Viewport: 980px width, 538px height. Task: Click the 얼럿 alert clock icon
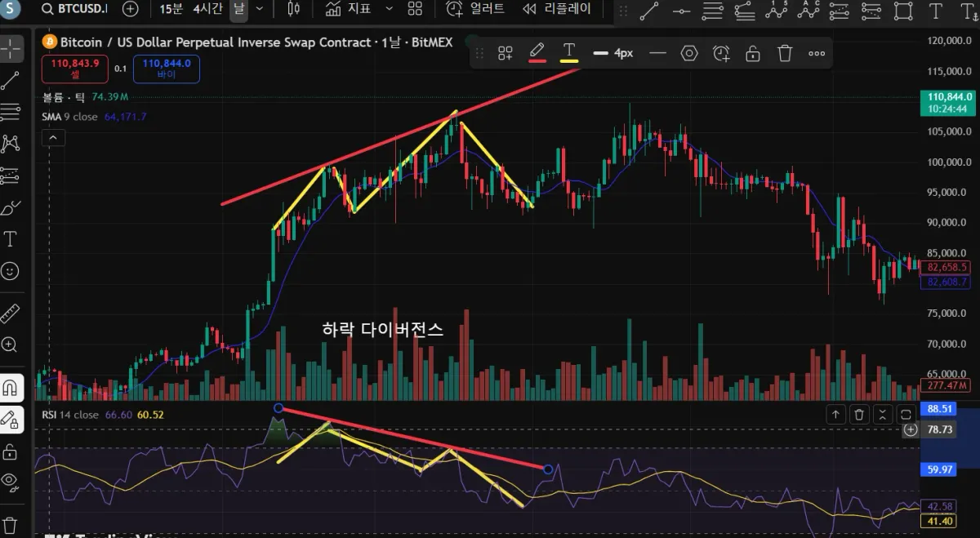pos(455,9)
